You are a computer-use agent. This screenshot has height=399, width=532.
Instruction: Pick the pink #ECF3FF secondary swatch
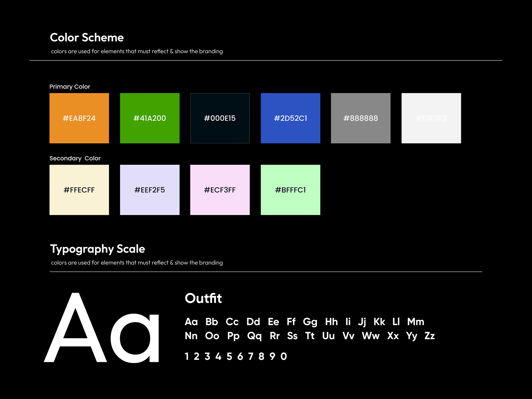tap(220, 190)
